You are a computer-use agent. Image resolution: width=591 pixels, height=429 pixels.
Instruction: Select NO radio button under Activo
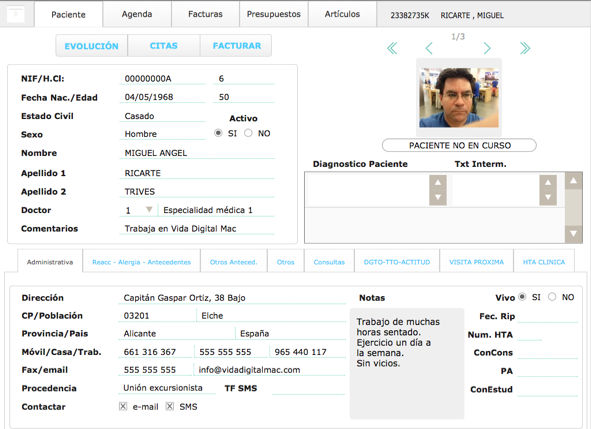click(x=248, y=133)
